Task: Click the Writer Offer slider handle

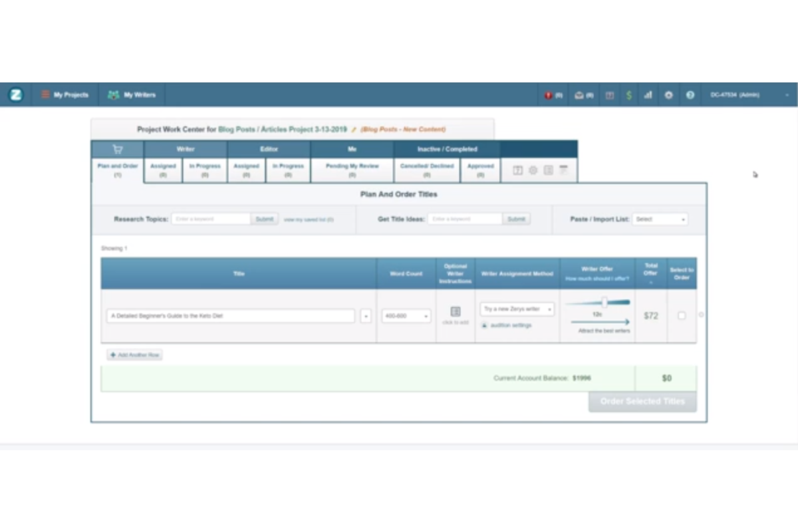Action: click(604, 303)
